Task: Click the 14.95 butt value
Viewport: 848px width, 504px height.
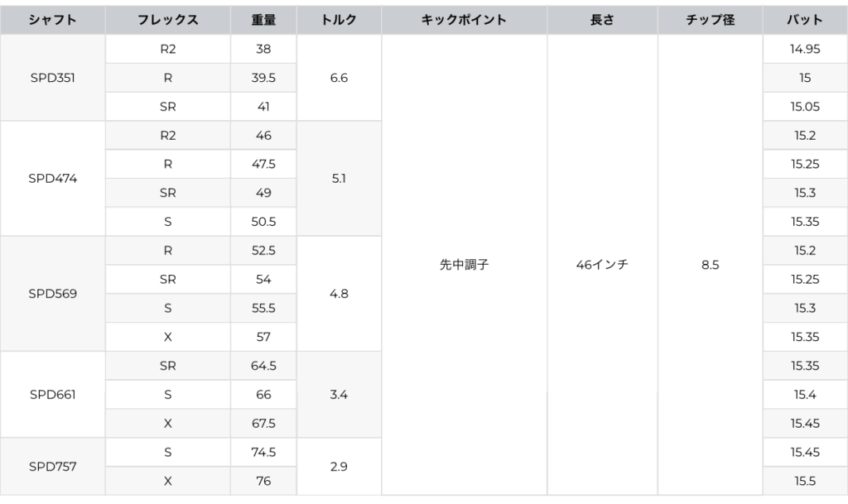Action: 805,49
